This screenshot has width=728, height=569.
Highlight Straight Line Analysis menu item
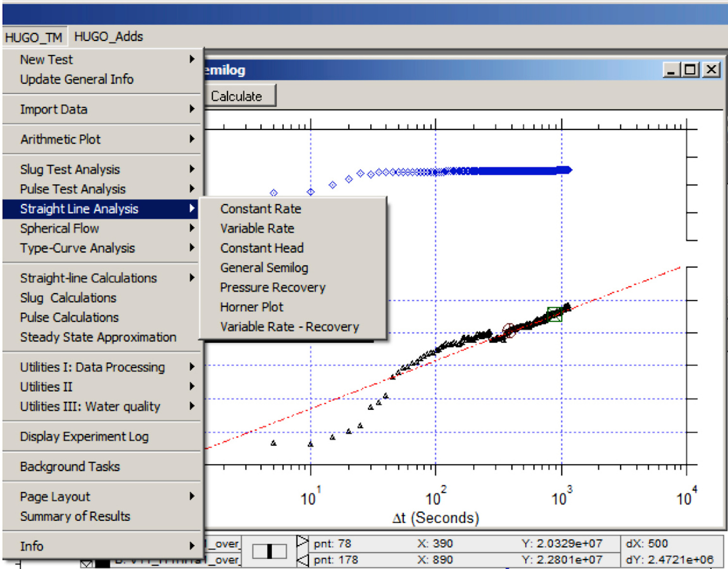pos(101,209)
